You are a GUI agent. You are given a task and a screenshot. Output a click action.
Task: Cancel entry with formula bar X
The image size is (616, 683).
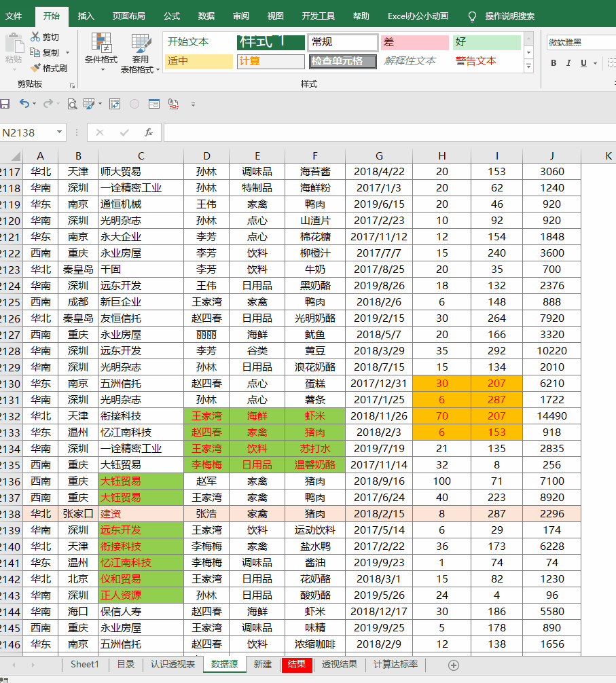pyautogui.click(x=100, y=132)
